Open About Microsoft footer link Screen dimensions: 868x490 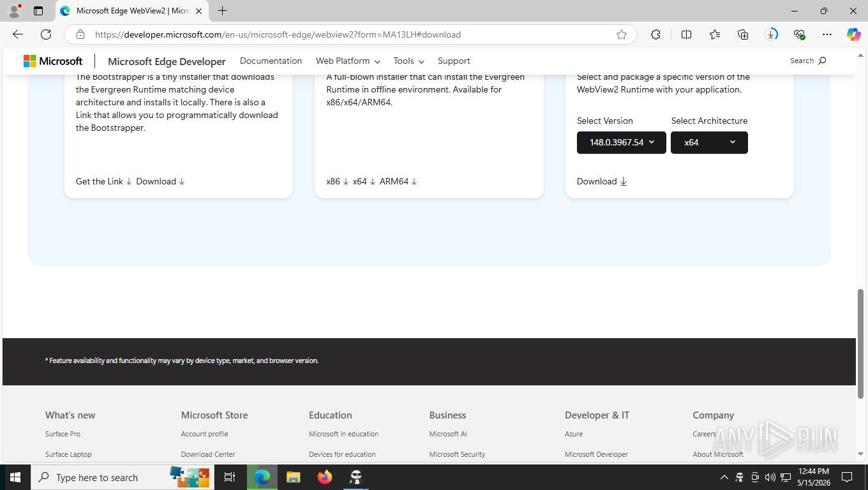(x=718, y=454)
